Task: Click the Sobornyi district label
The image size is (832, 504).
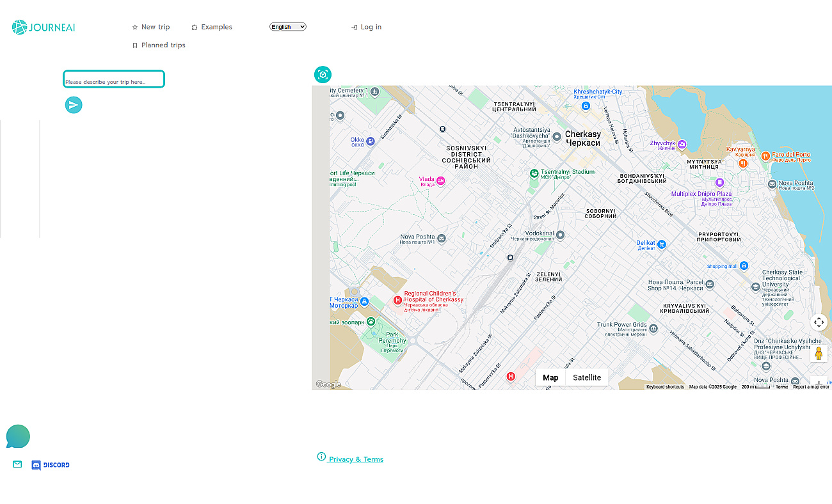Action: click(x=601, y=214)
